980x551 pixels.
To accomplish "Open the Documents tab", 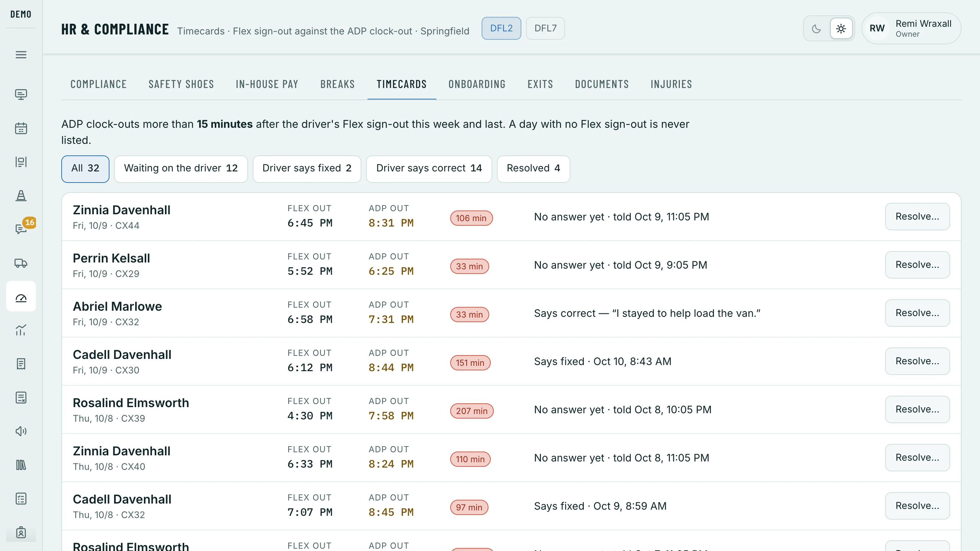I will [x=602, y=84].
